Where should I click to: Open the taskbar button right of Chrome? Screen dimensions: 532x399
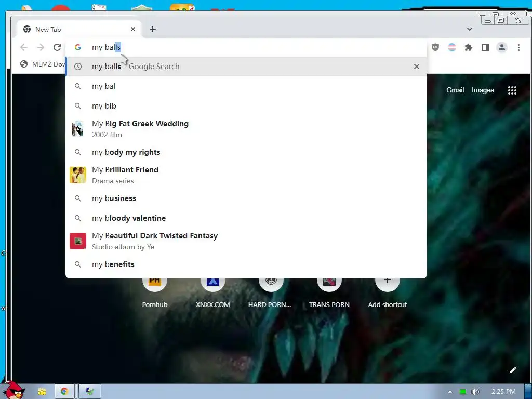(89, 392)
